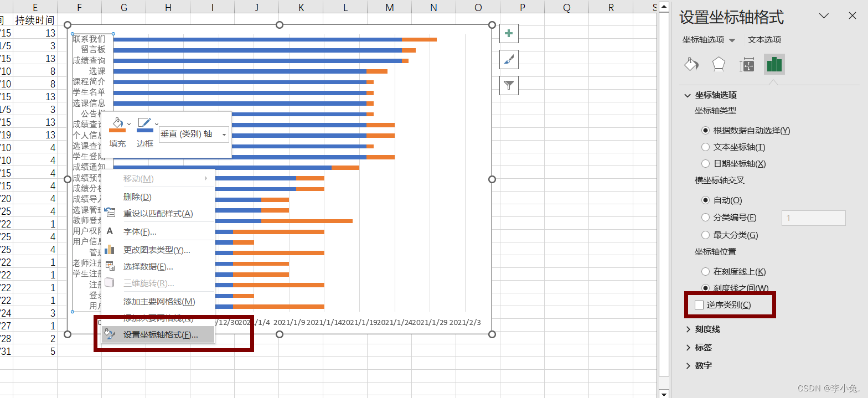Click the 课程简介 axis label

[89, 82]
